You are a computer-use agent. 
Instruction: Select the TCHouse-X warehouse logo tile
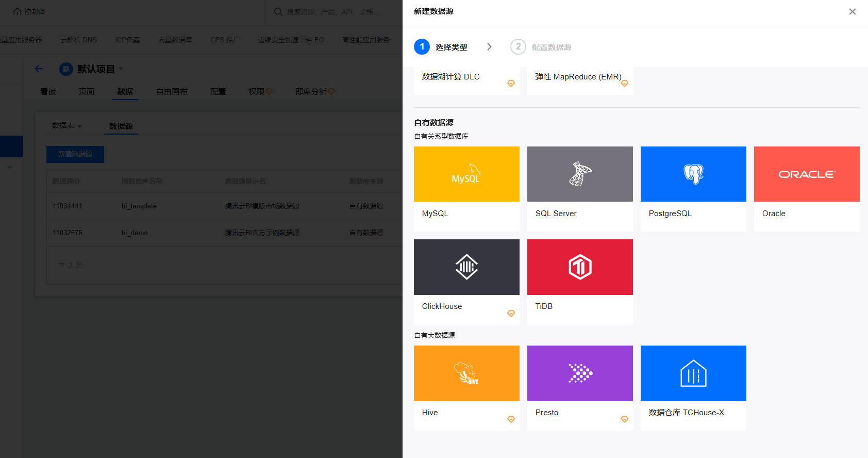coord(693,373)
